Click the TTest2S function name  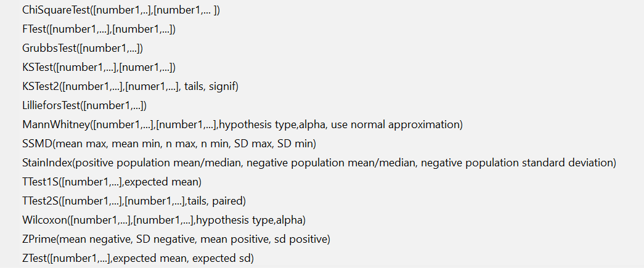41,201
